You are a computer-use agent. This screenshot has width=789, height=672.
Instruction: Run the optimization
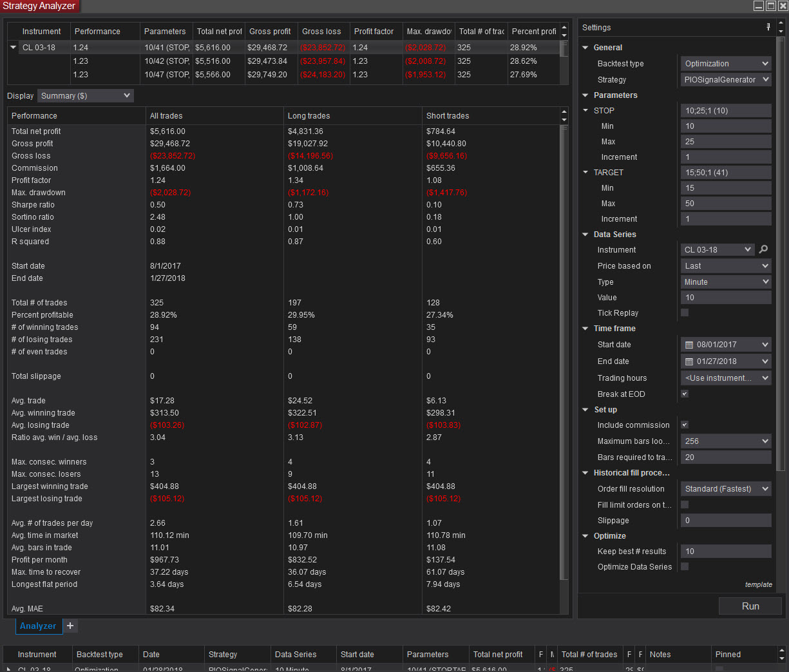point(750,606)
